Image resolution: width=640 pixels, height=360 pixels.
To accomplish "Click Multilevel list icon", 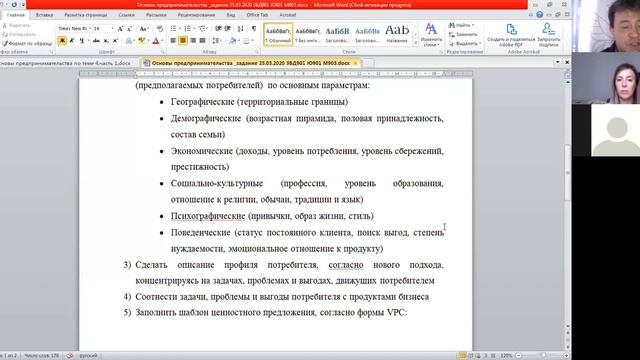I will point(203,29).
